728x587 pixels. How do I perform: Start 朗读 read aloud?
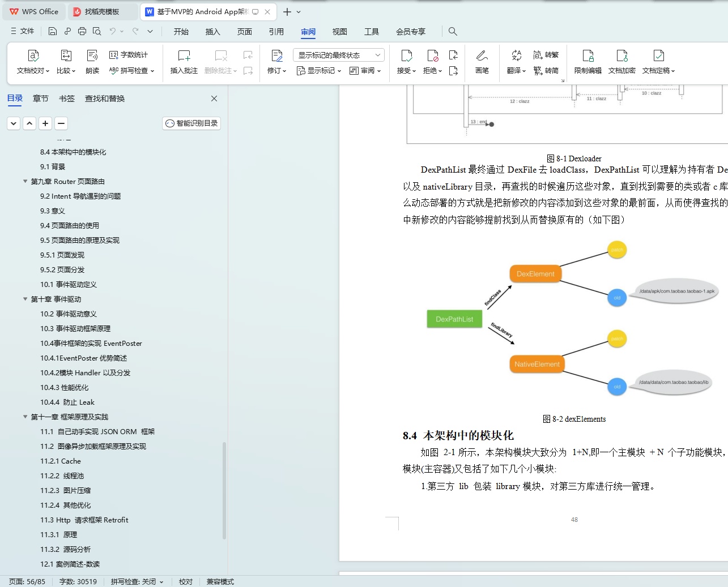click(92, 62)
